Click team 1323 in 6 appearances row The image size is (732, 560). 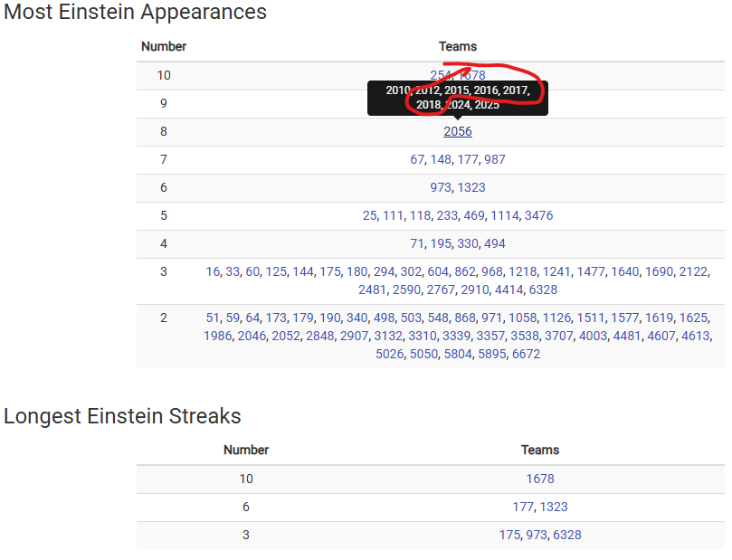[471, 187]
